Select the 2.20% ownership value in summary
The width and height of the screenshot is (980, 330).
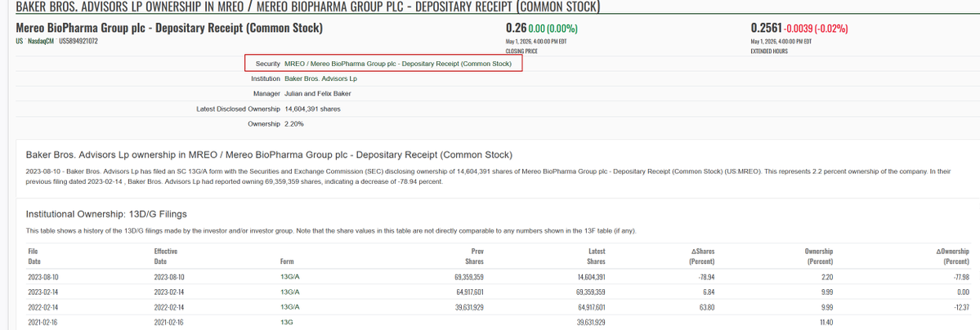294,124
